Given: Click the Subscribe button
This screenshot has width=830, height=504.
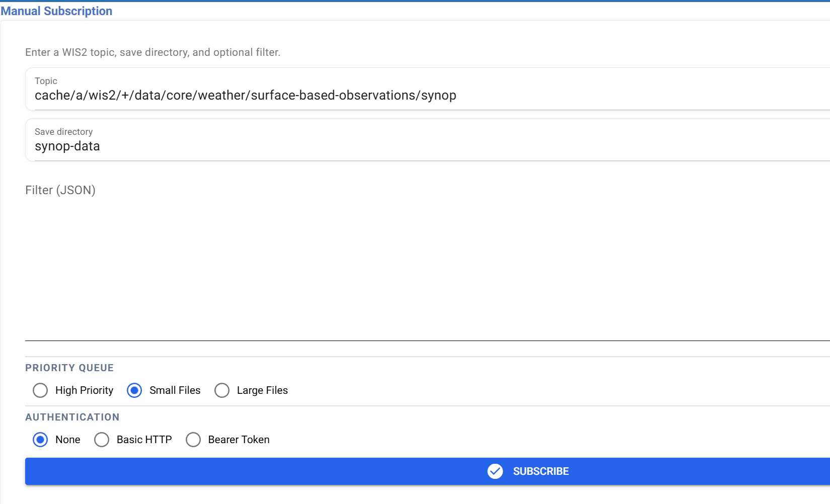Looking at the screenshot, I should coord(427,471).
